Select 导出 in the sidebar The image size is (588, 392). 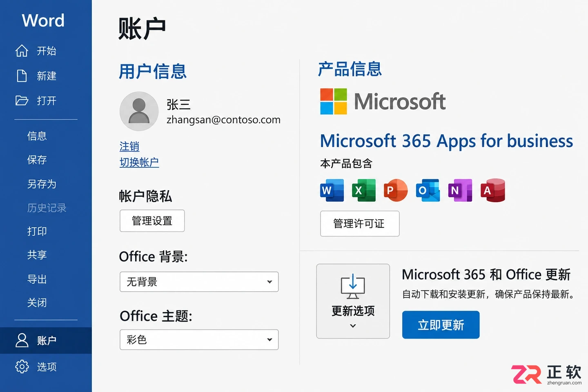[37, 279]
